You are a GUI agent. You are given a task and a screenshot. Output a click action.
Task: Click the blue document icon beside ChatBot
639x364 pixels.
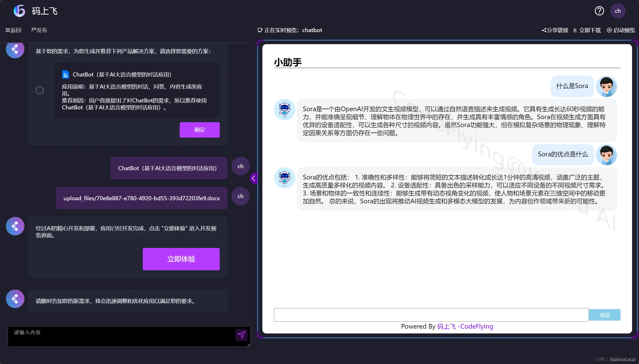click(x=65, y=74)
